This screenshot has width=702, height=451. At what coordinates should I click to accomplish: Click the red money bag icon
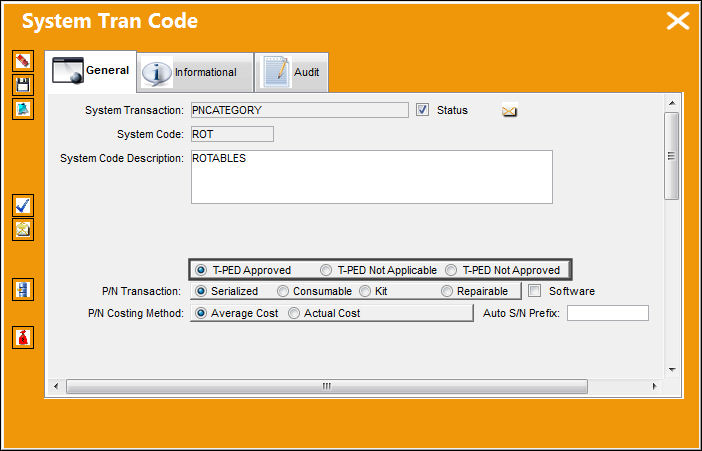click(x=23, y=338)
